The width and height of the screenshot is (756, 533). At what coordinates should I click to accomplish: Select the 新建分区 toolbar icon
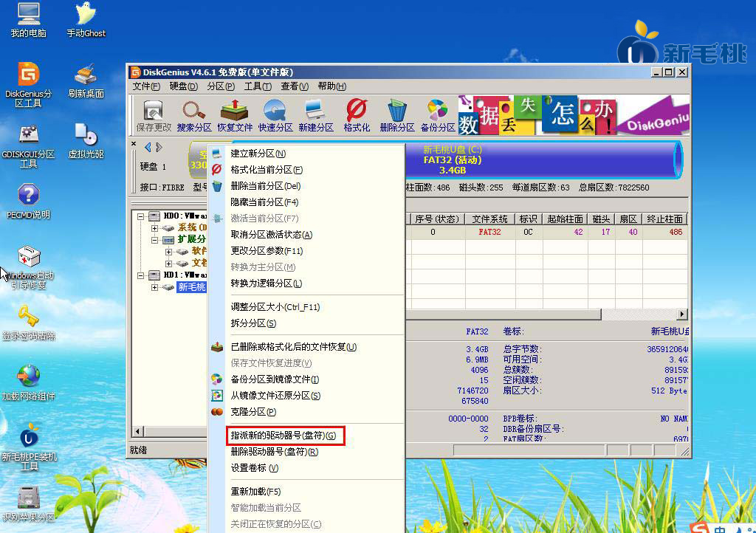(316, 116)
